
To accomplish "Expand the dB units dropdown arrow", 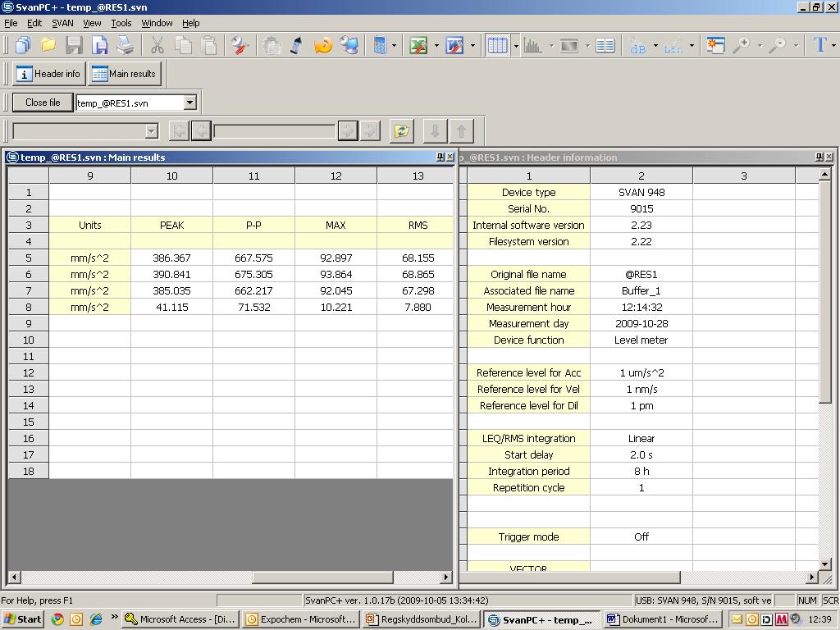I will 655,46.
